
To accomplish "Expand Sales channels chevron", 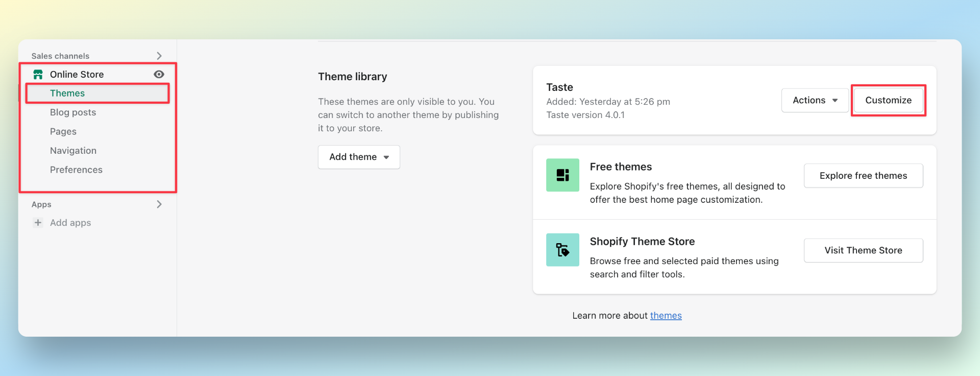I will 159,56.
